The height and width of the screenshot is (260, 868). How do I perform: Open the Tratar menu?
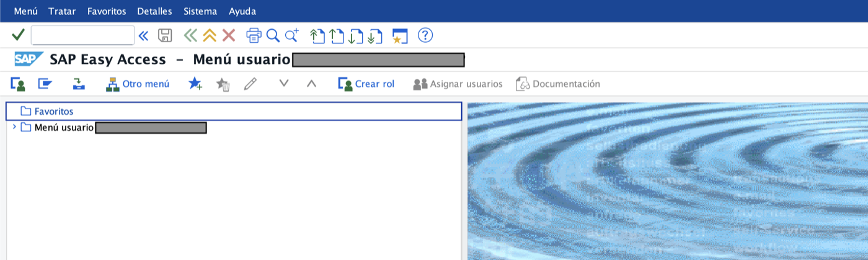click(x=63, y=11)
